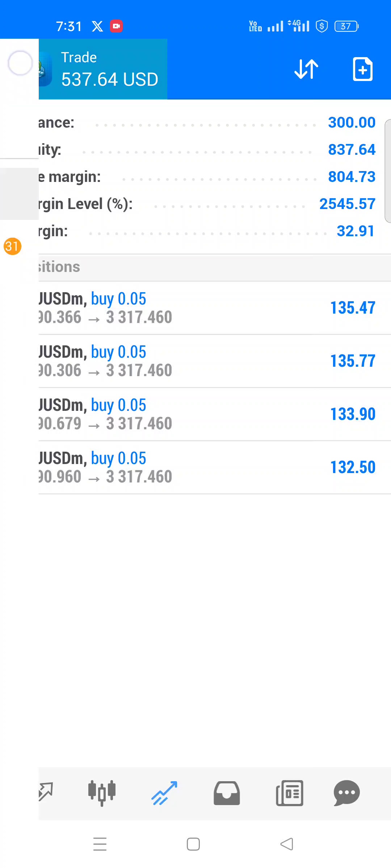Open the Android recent apps menu button
This screenshot has height=868, width=391.
[100, 844]
